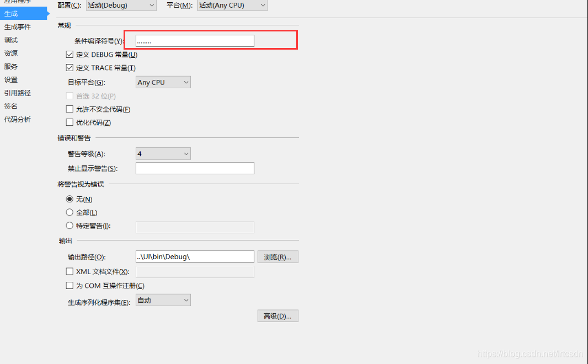Image resolution: width=588 pixels, height=364 pixels.
Task: Switch to the 引用路径 tab
Action: click(18, 93)
